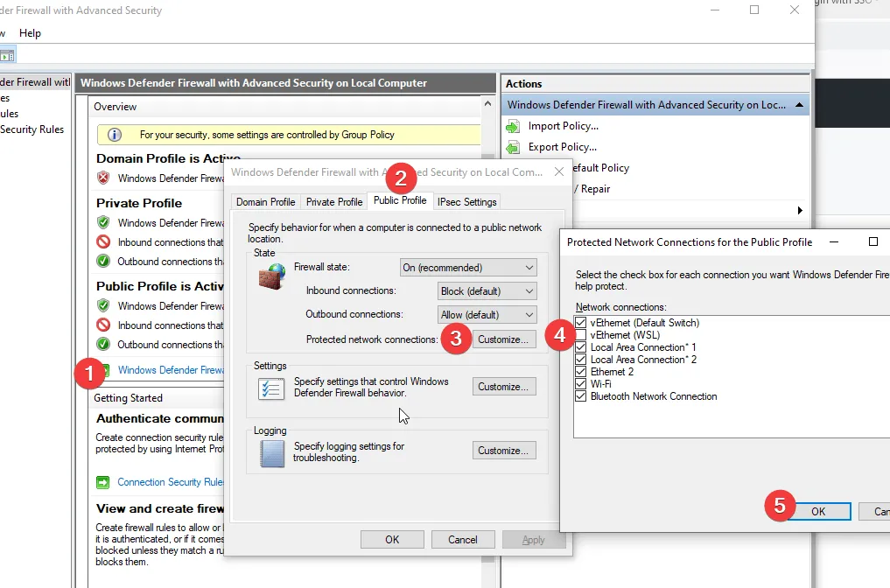890x588 pixels.
Task: Check the vEthernet (WSL) connection box
Action: [x=581, y=335]
